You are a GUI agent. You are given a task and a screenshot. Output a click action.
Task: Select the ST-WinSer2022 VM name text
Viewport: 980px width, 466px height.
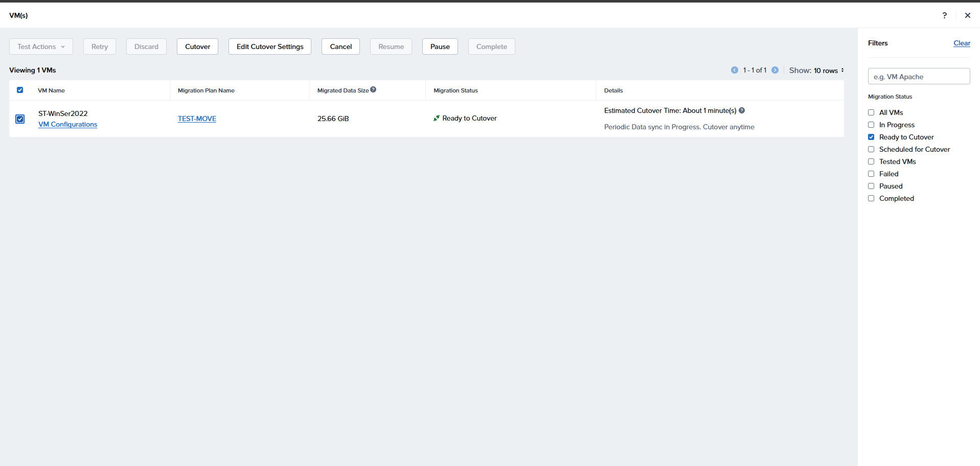click(x=63, y=113)
